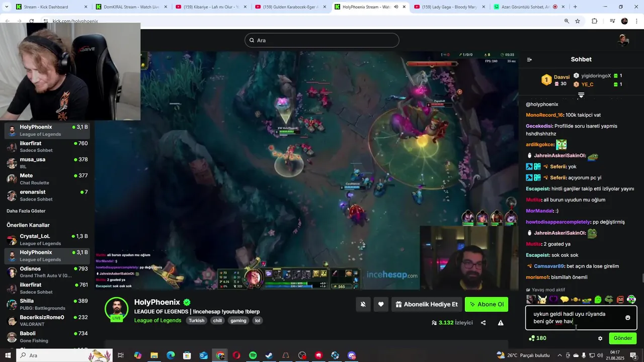Viewport: 644px width, 362px height.
Task: Open recommended channel BeceriksizRome0
Action: (47, 320)
